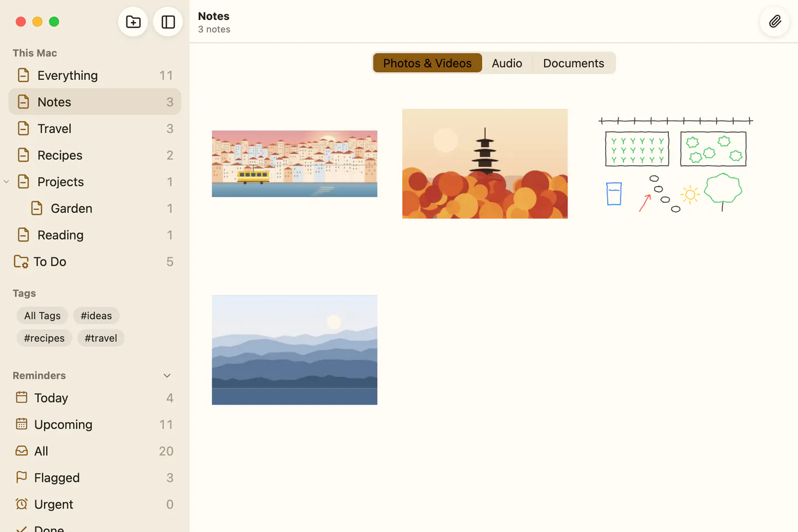Click the This Mac section header
Screen dimensions: 798x532
pyautogui.click(x=35, y=53)
